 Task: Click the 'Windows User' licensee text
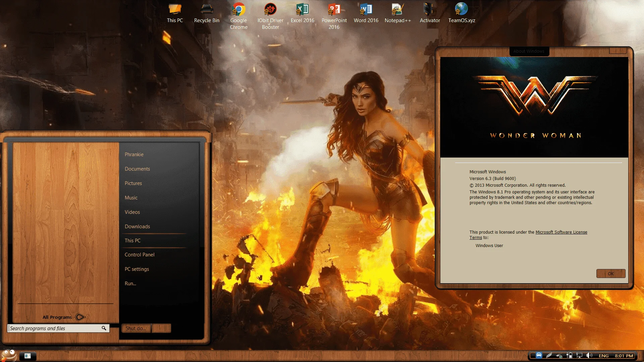click(489, 246)
